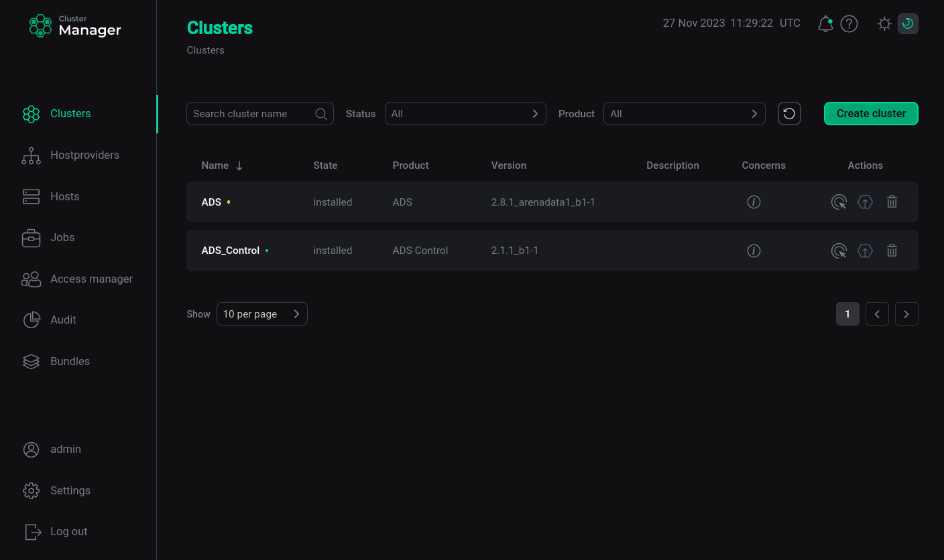Screen dimensions: 944x560
Task: Expand the Product filter dropdown
Action: click(x=684, y=114)
